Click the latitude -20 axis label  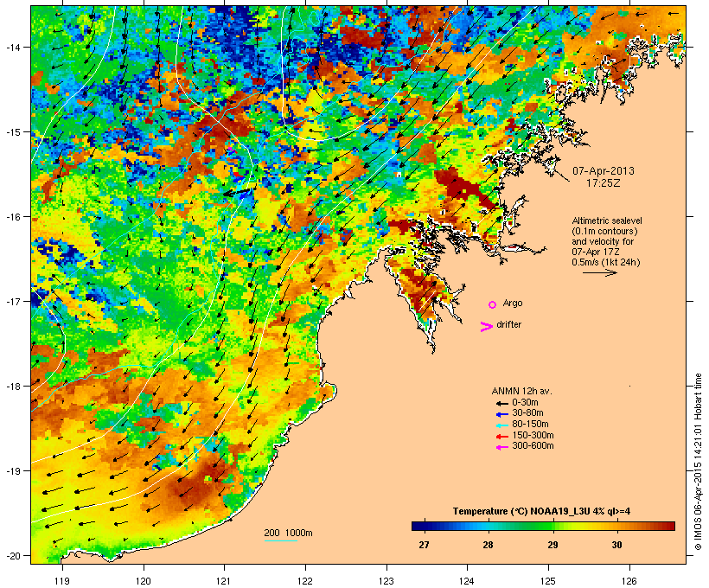(x=13, y=555)
